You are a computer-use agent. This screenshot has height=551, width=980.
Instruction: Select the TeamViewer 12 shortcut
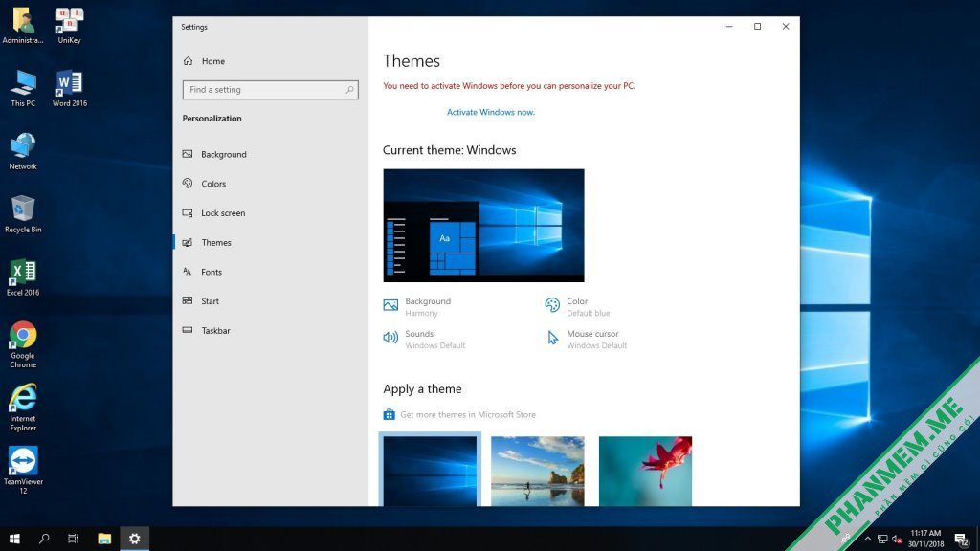pos(23,471)
